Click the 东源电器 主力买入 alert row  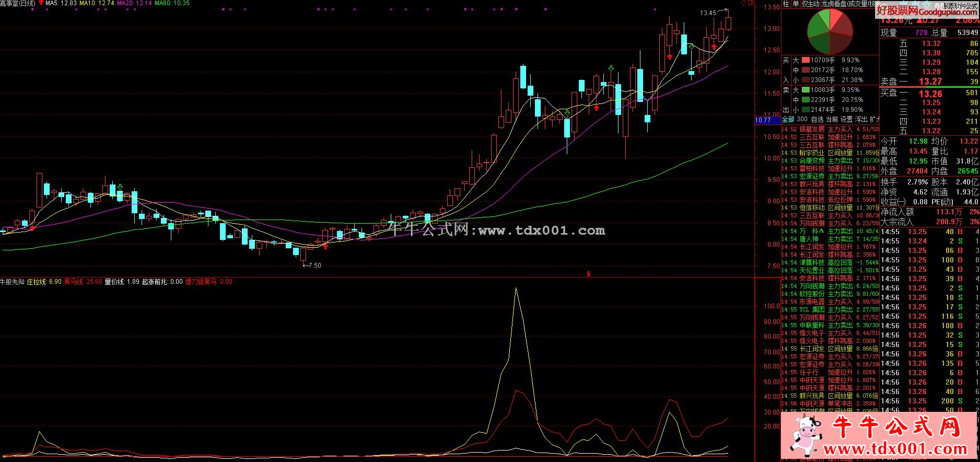[x=830, y=302]
